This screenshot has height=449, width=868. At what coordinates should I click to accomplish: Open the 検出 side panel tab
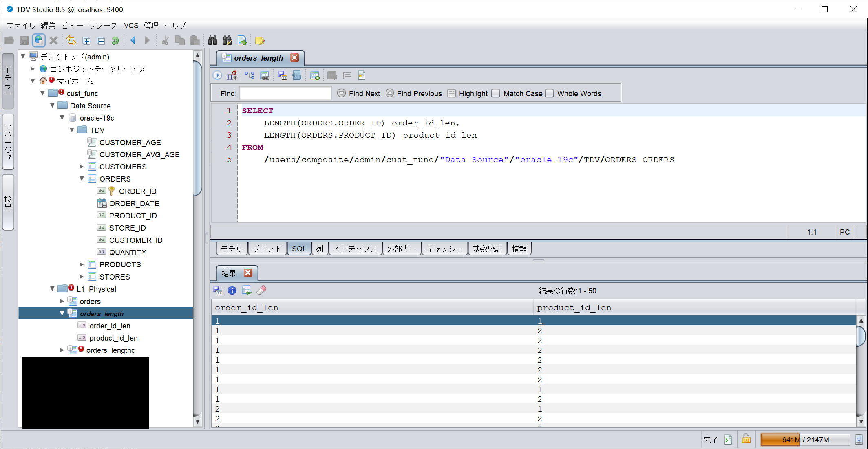coord(8,202)
